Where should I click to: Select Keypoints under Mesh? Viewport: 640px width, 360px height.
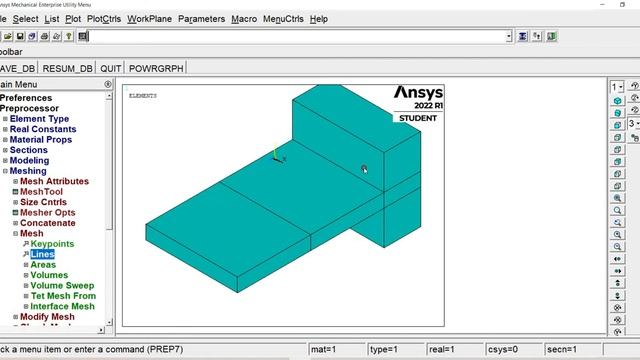coord(52,244)
